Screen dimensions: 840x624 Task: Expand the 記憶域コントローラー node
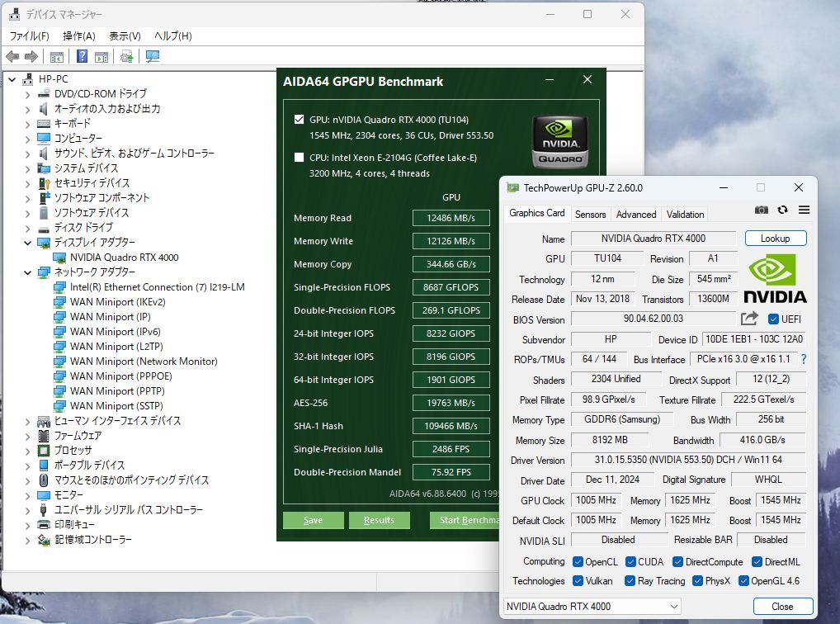pyautogui.click(x=27, y=541)
